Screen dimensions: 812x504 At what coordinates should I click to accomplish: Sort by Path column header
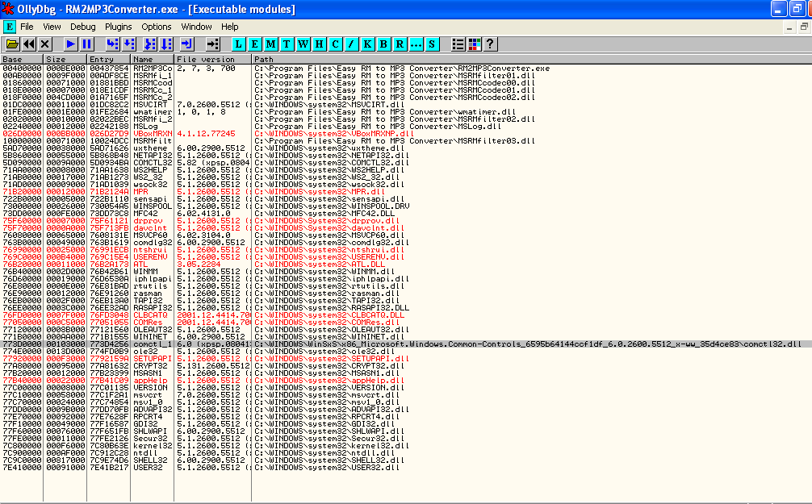pyautogui.click(x=532, y=59)
